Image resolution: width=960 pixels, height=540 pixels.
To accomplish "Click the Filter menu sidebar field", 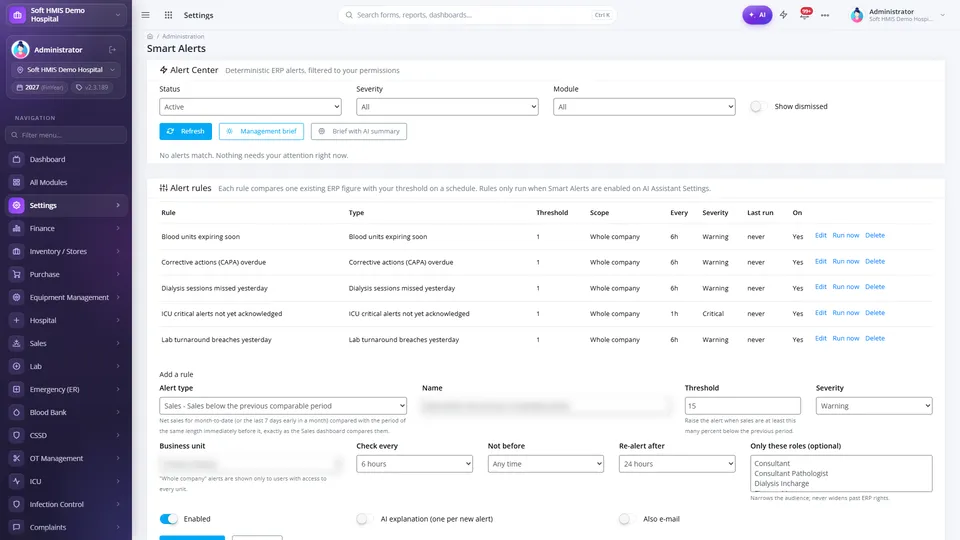I will click(66, 135).
